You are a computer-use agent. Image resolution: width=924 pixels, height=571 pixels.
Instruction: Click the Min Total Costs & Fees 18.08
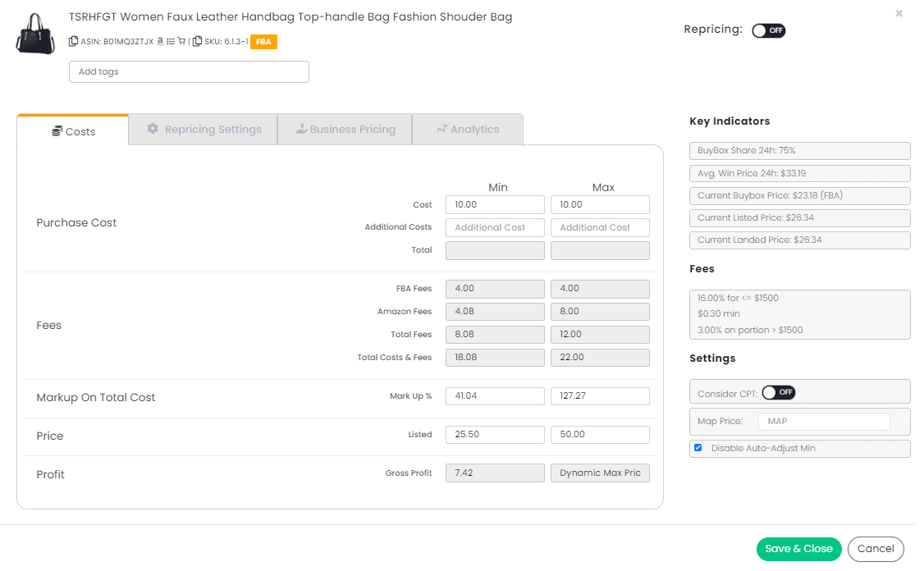point(495,358)
